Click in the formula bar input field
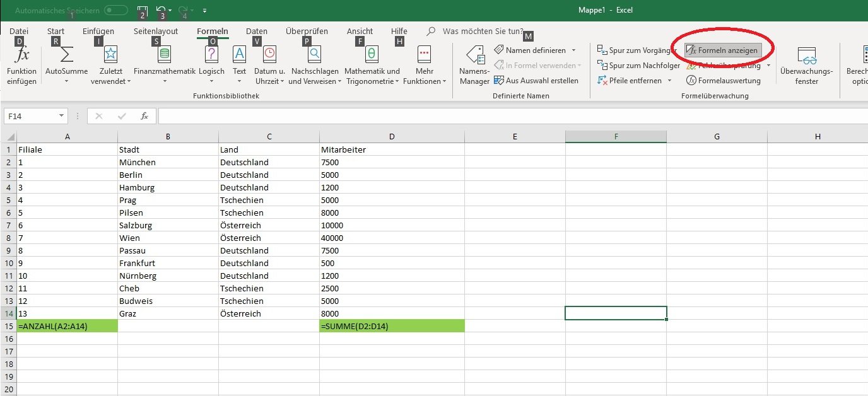Viewport: 868px width, 396px height. click(x=505, y=116)
